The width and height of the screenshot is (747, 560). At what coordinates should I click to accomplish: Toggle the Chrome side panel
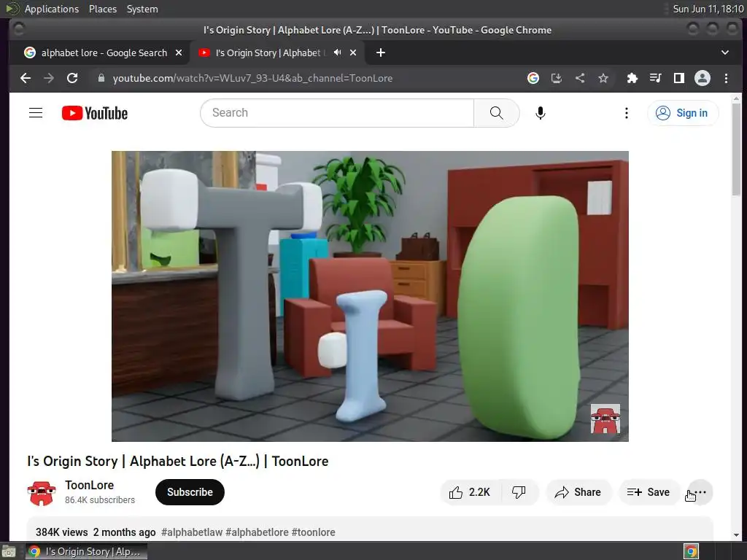(679, 78)
